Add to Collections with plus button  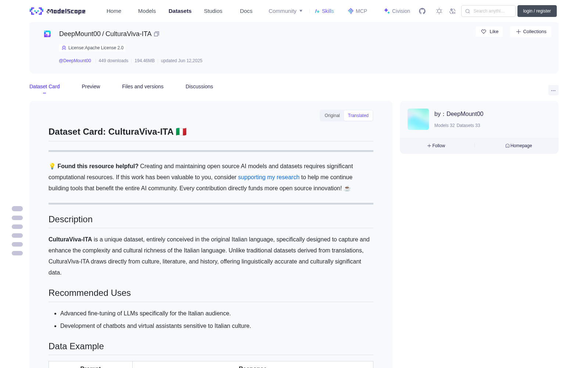(x=531, y=32)
